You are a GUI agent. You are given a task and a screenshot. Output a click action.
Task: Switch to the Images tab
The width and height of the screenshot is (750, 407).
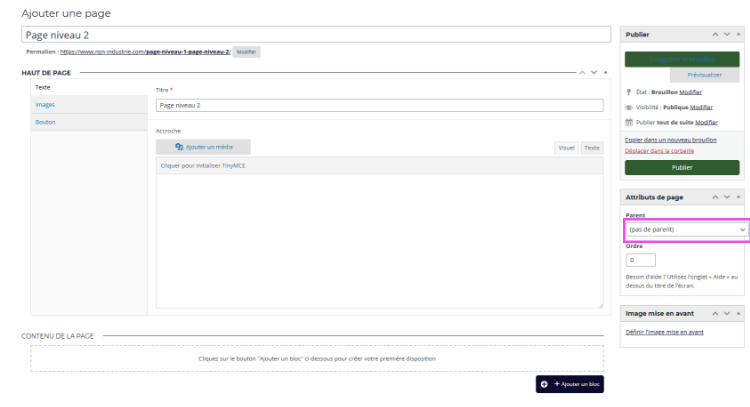pos(89,105)
